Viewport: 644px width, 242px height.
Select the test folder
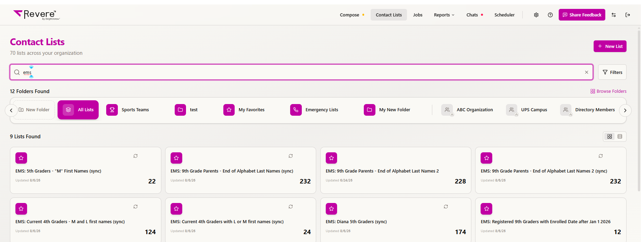pyautogui.click(x=186, y=110)
